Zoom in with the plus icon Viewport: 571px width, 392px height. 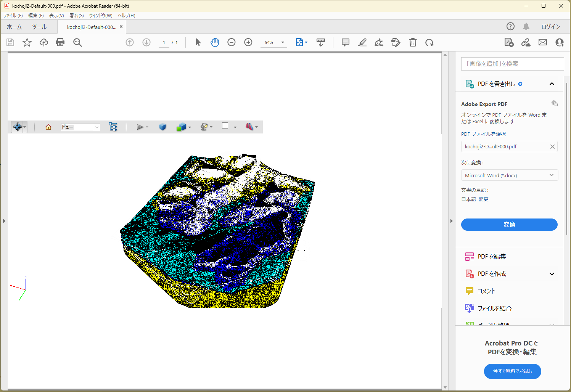pos(248,42)
